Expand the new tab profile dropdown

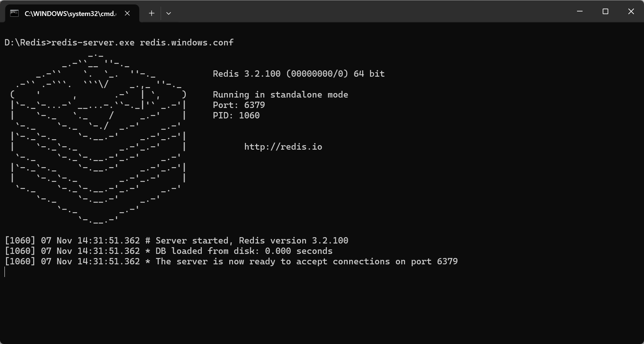[x=169, y=13]
